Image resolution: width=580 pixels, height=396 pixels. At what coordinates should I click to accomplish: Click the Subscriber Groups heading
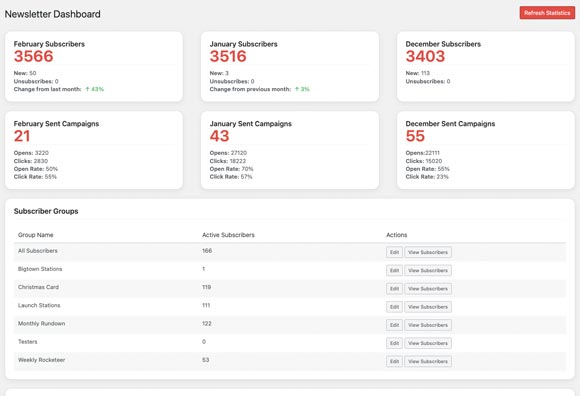[x=46, y=211]
